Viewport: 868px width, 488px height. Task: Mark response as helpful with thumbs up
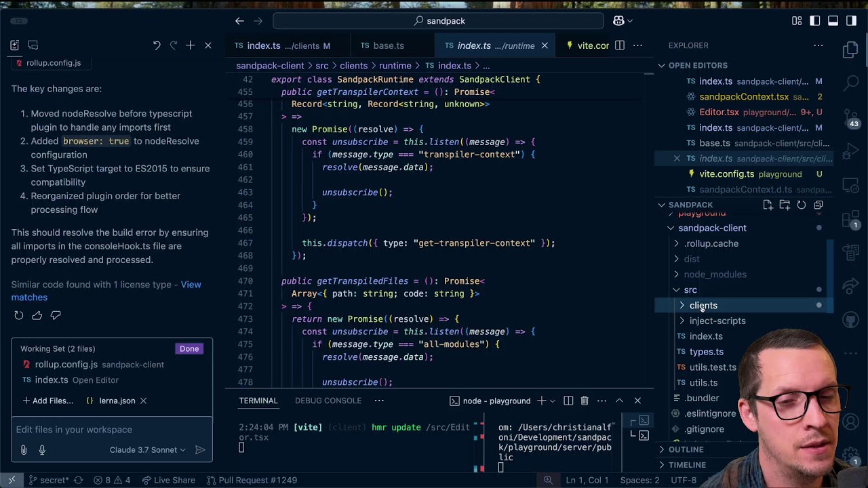(x=37, y=315)
